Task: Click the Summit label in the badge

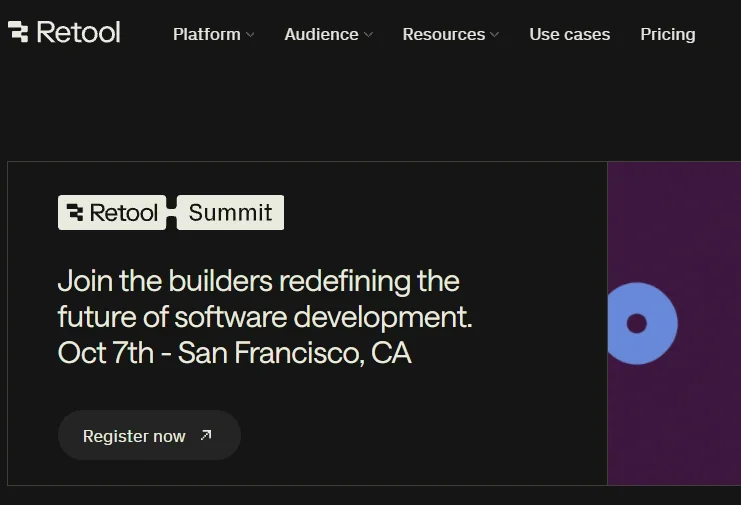Action: (x=230, y=213)
